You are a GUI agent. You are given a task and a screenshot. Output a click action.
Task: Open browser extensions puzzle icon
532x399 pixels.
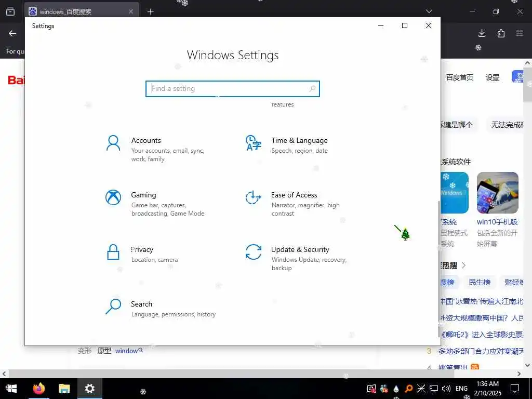click(x=501, y=33)
